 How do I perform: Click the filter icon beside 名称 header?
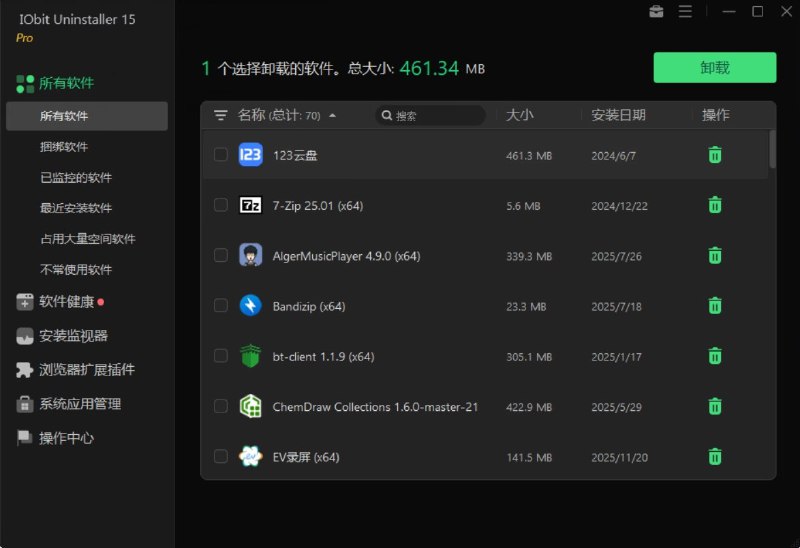[x=221, y=115]
